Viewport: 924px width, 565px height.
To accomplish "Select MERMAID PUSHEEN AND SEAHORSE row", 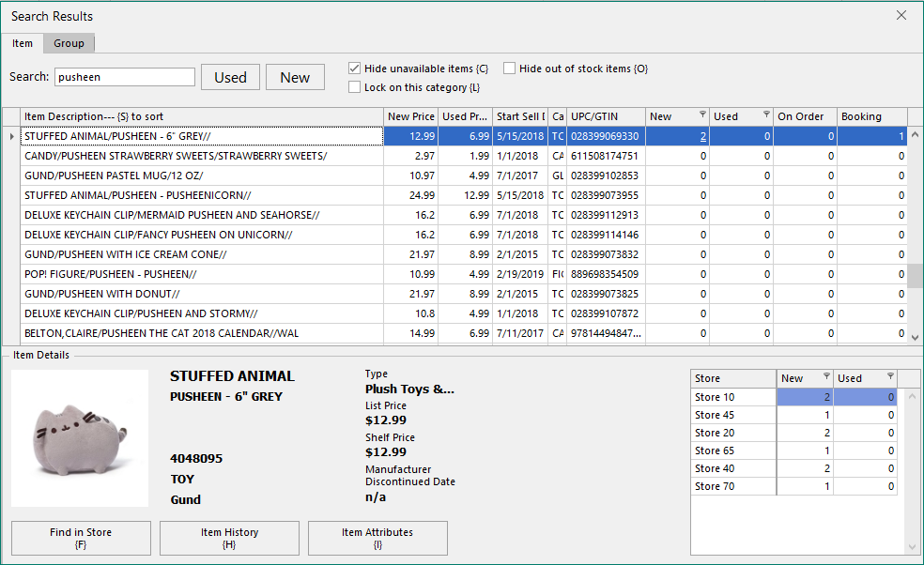I will (464, 215).
